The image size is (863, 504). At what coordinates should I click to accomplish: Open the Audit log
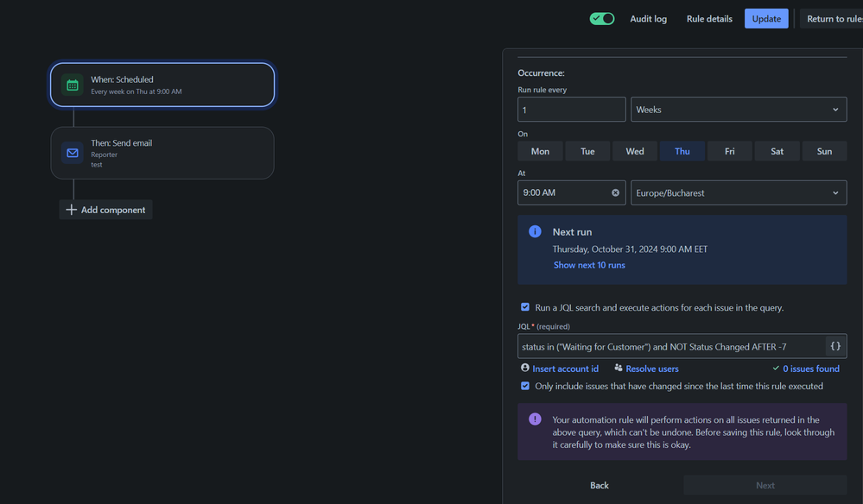[649, 19]
